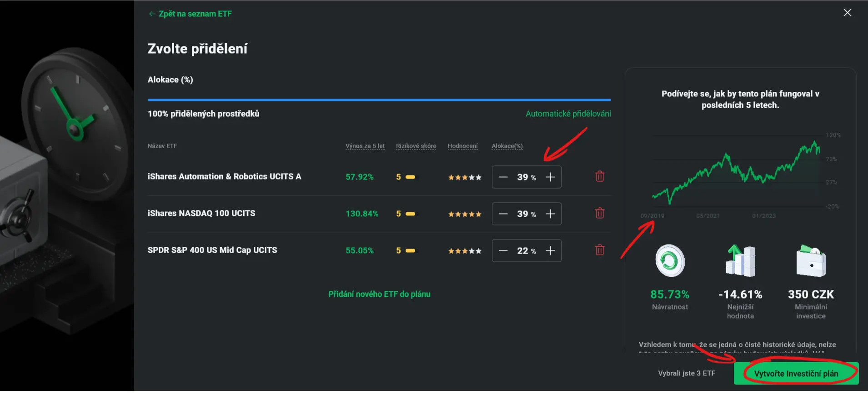Delete SPDR S&P 400 US Mid Cap row
This screenshot has height=394, width=868.
(600, 250)
